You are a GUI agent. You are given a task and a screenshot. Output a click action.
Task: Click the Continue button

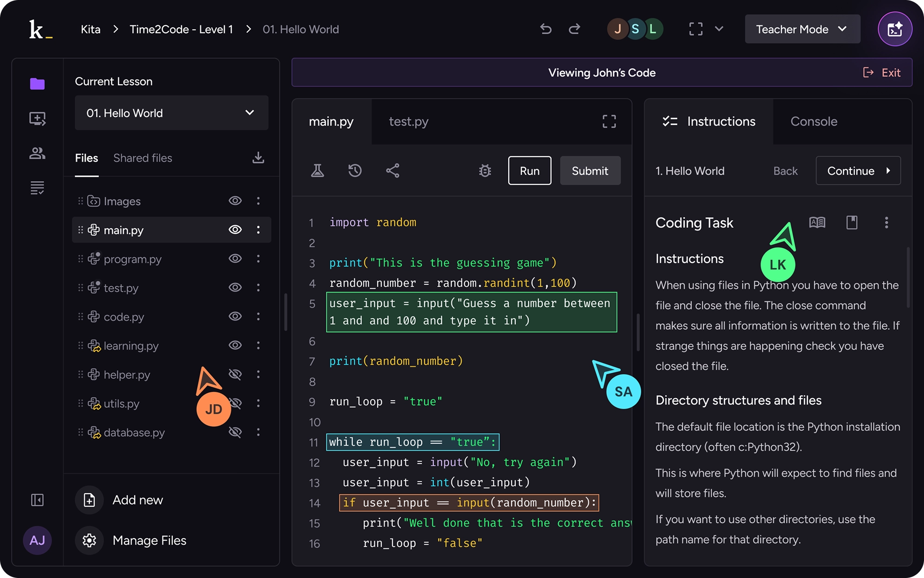pyautogui.click(x=858, y=171)
